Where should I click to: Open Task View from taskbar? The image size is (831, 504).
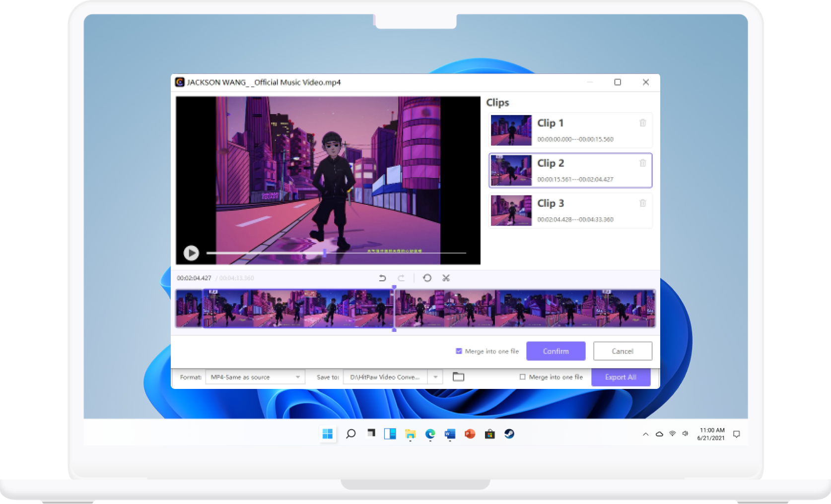371,434
